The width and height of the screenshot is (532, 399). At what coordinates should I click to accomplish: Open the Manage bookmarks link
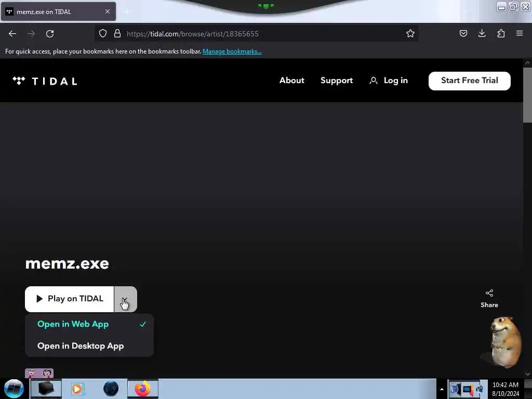(232, 51)
